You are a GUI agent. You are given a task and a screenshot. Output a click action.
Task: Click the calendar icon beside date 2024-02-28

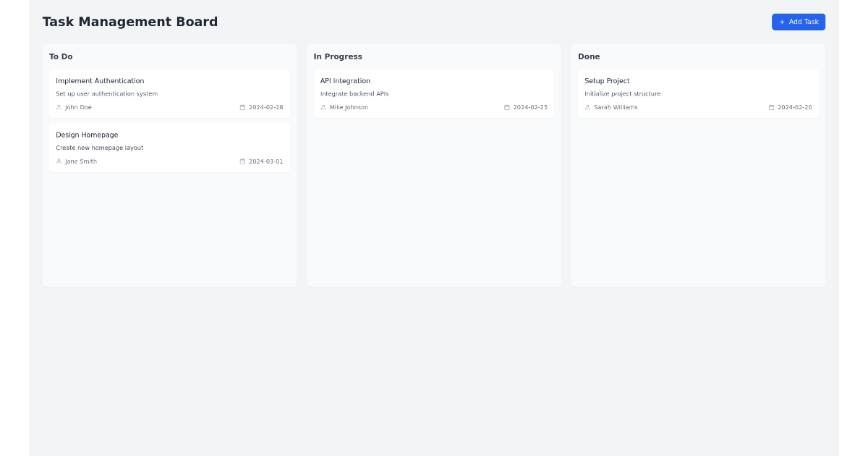[242, 107]
